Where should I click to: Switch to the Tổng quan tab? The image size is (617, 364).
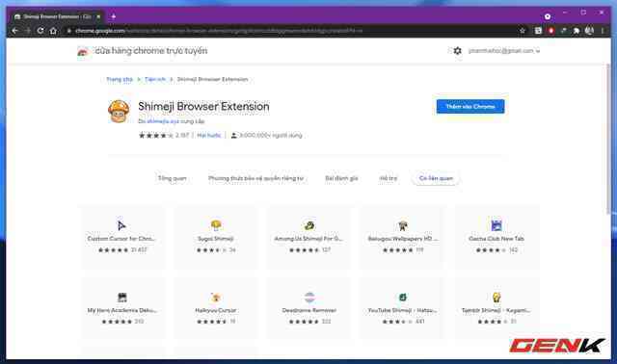pyautogui.click(x=172, y=178)
